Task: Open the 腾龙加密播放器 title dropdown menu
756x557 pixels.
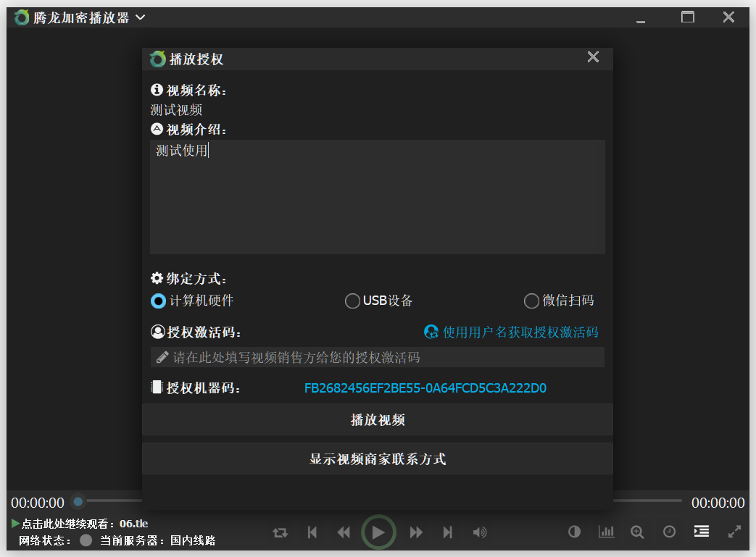Action: [141, 17]
